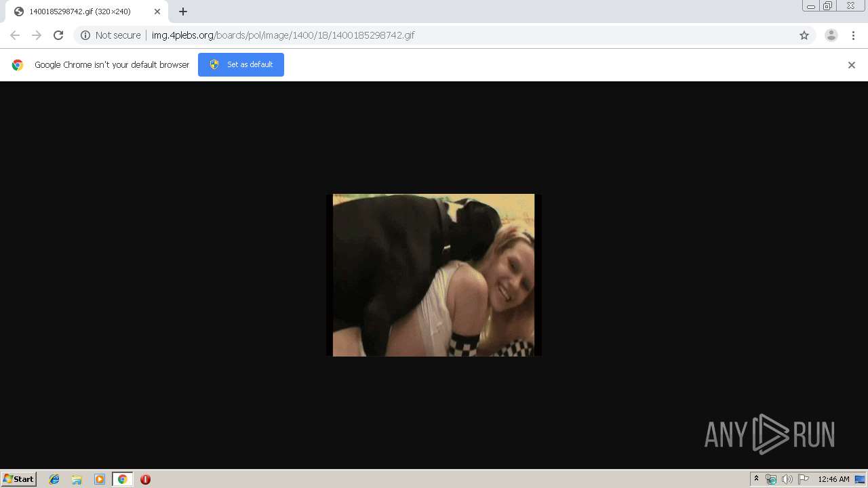868x488 pixels.
Task: Restore down the Chrome window
Action: point(828,6)
